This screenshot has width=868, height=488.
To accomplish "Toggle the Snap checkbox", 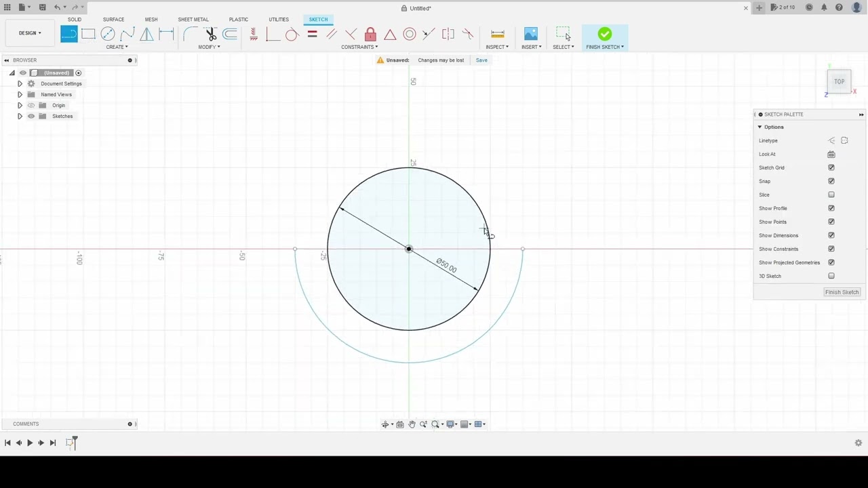I will click(x=831, y=181).
